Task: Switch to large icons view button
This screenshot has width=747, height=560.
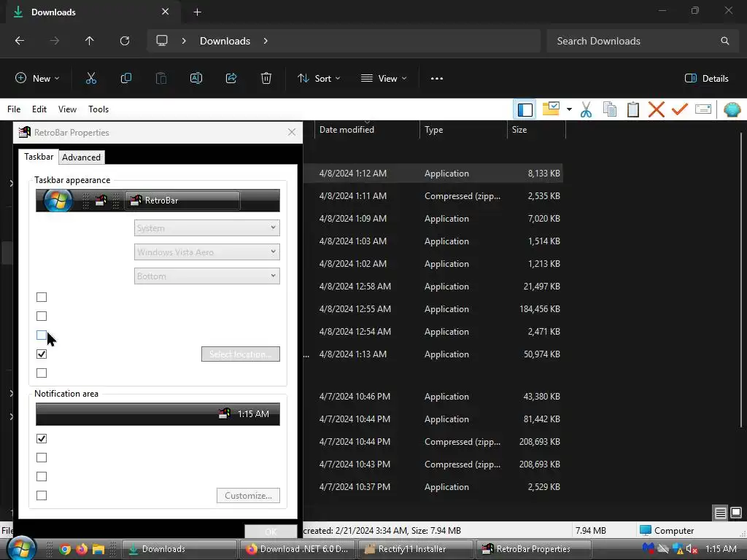Action: (x=736, y=513)
